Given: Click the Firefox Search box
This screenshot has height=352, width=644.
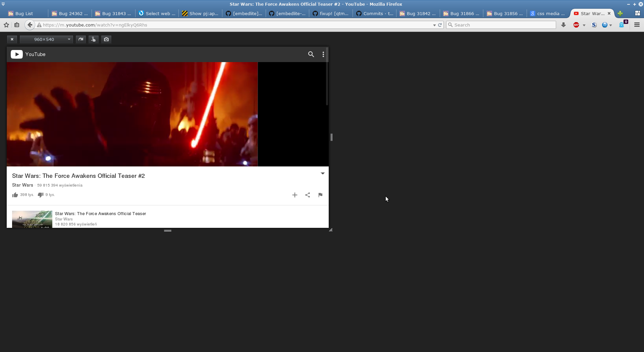Looking at the screenshot, I should point(501,25).
